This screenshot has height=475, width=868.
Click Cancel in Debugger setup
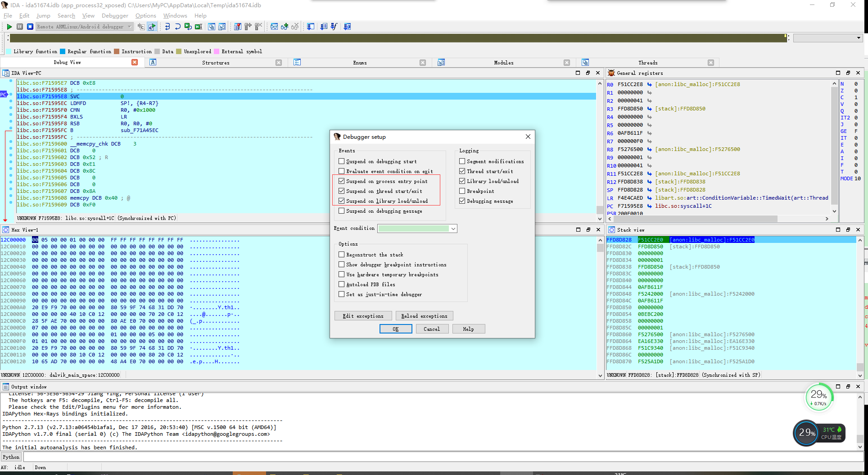pyautogui.click(x=432, y=329)
